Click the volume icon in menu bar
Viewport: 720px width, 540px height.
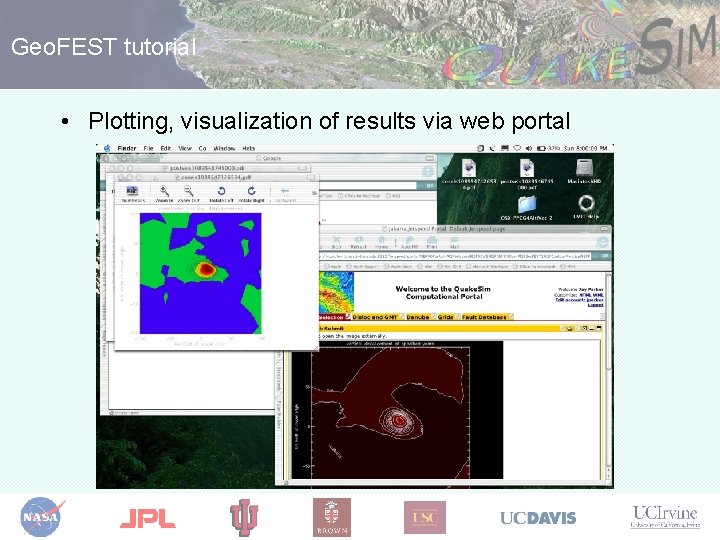tap(529, 148)
